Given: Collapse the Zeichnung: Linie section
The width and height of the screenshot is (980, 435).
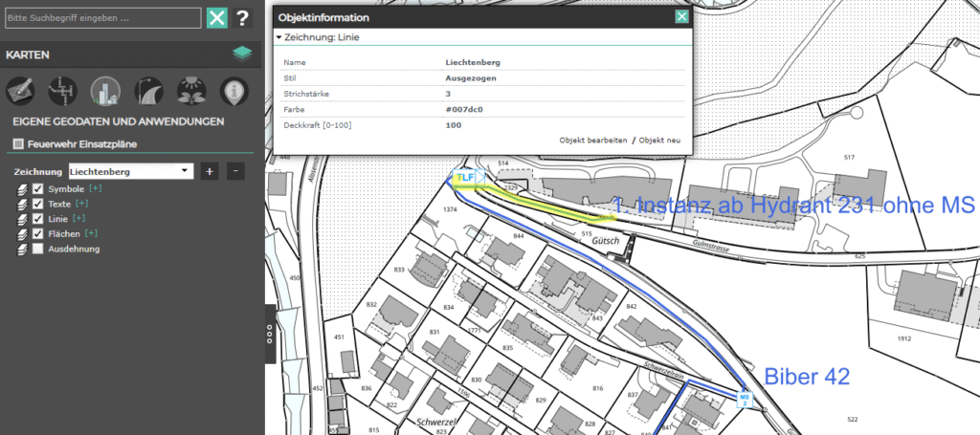Looking at the screenshot, I should tap(278, 37).
